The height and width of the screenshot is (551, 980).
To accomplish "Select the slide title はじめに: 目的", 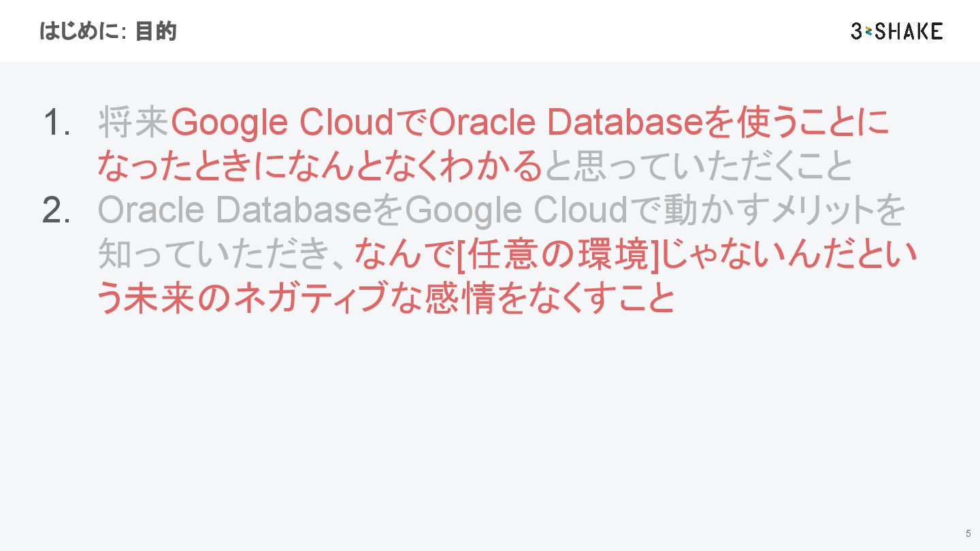I will tap(108, 31).
